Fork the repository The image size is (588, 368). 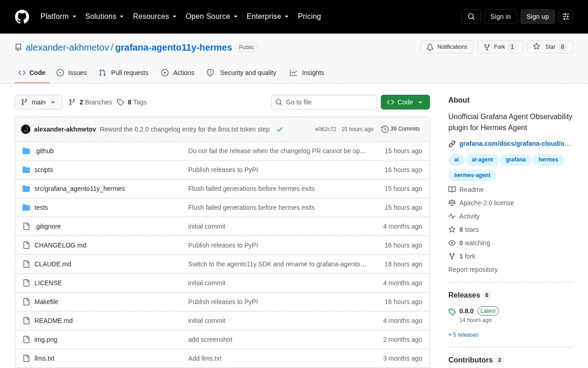point(500,47)
